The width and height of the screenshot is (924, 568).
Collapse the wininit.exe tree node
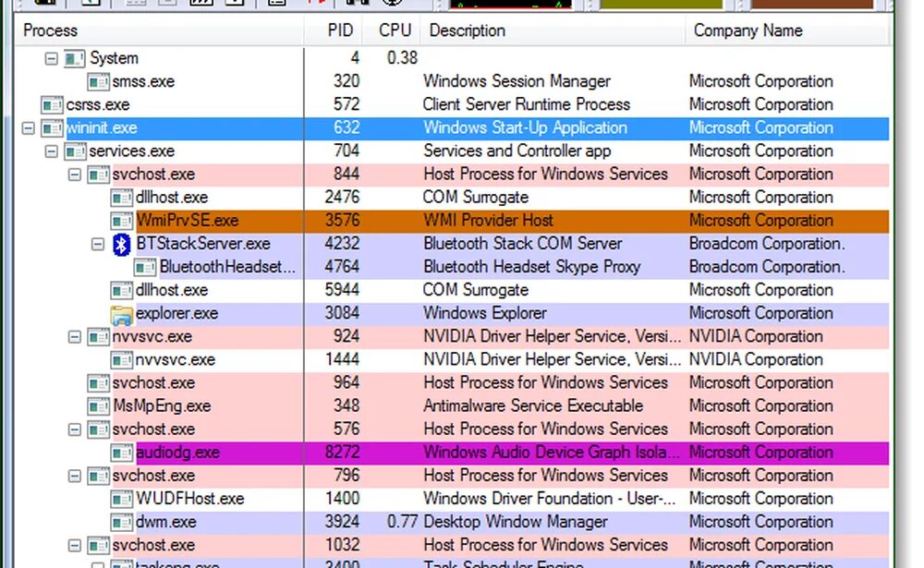[x=29, y=127]
